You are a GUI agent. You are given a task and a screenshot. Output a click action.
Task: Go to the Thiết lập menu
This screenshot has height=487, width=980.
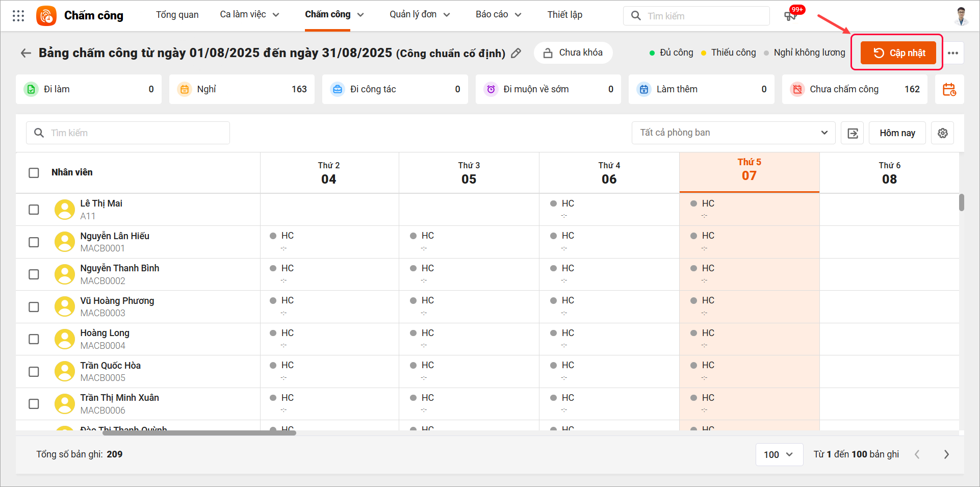(x=564, y=15)
